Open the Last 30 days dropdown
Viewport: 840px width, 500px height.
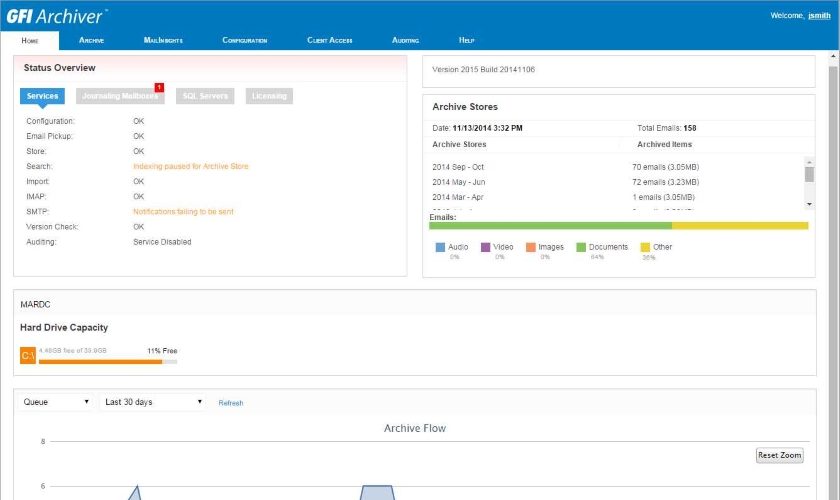[x=153, y=402]
